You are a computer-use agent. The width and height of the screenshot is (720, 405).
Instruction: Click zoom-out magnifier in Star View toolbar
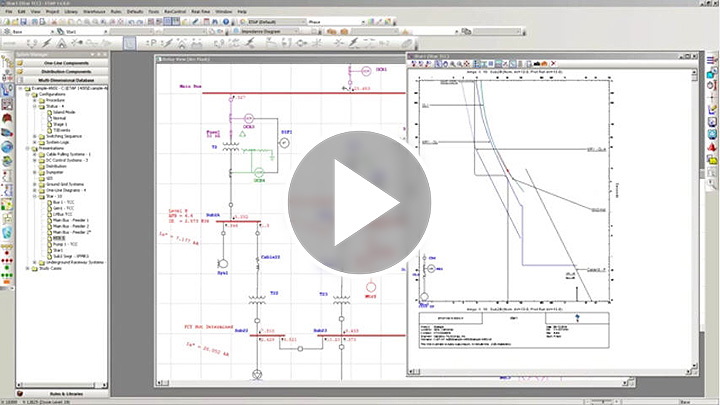(459, 64)
